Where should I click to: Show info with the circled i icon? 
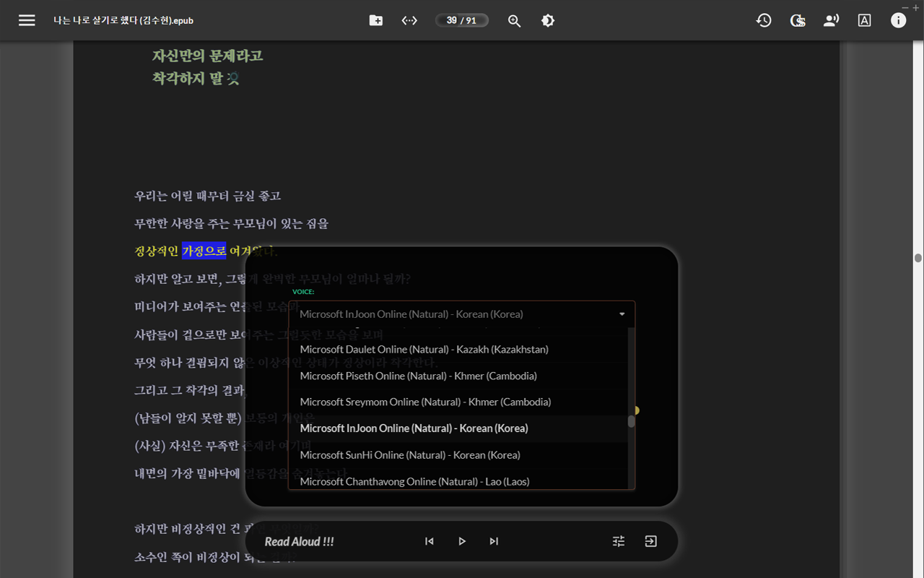897,20
